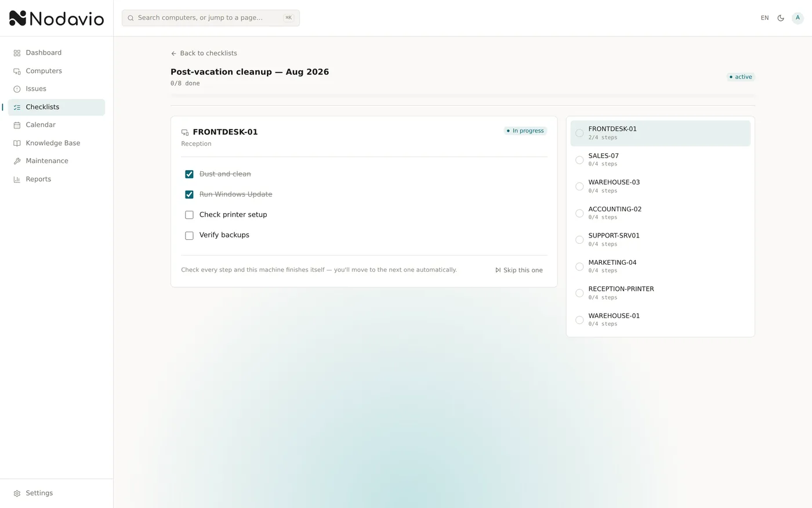
Task: Click the In progress badge
Action: (525, 131)
